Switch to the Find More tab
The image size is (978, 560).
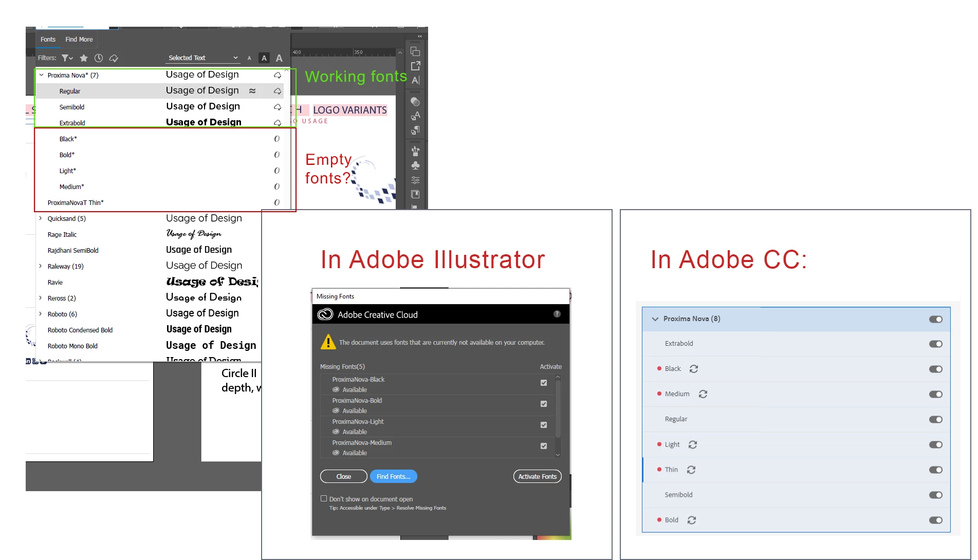pos(79,40)
